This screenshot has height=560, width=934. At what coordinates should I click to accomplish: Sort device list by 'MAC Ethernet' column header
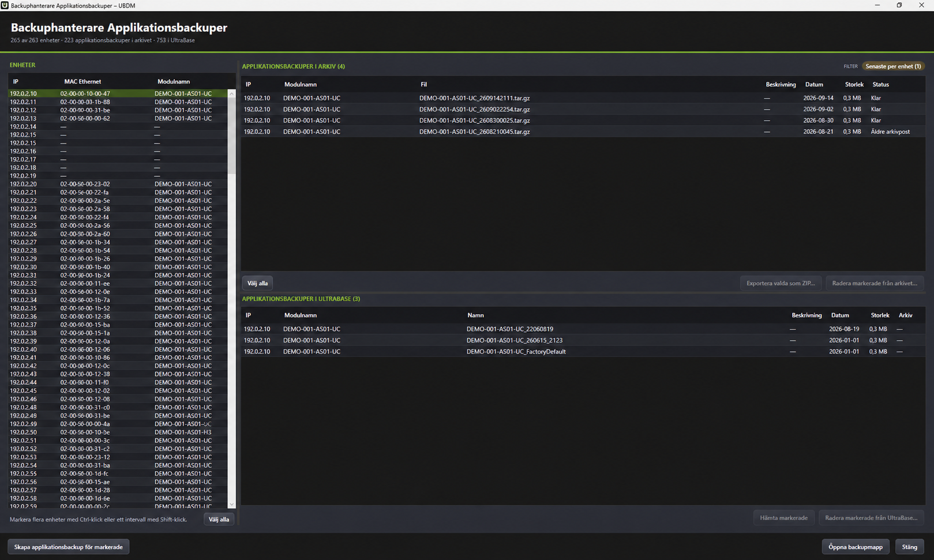82,81
